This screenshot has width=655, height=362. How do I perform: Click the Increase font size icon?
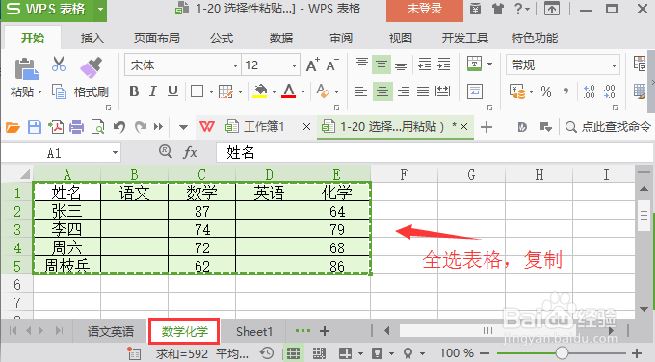[x=312, y=65]
